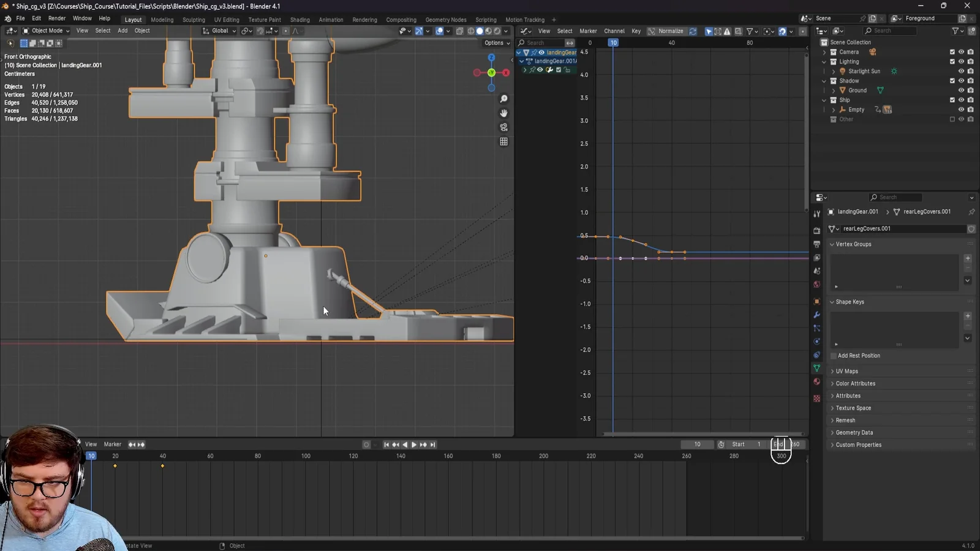The width and height of the screenshot is (980, 551).
Task: Switch to the Shading workspace tab
Action: pyautogui.click(x=300, y=19)
